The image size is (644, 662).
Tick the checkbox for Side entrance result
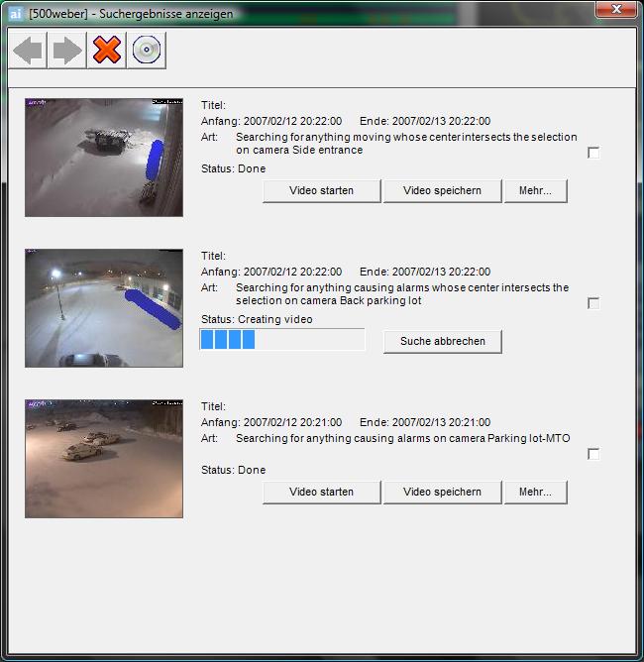click(x=593, y=153)
